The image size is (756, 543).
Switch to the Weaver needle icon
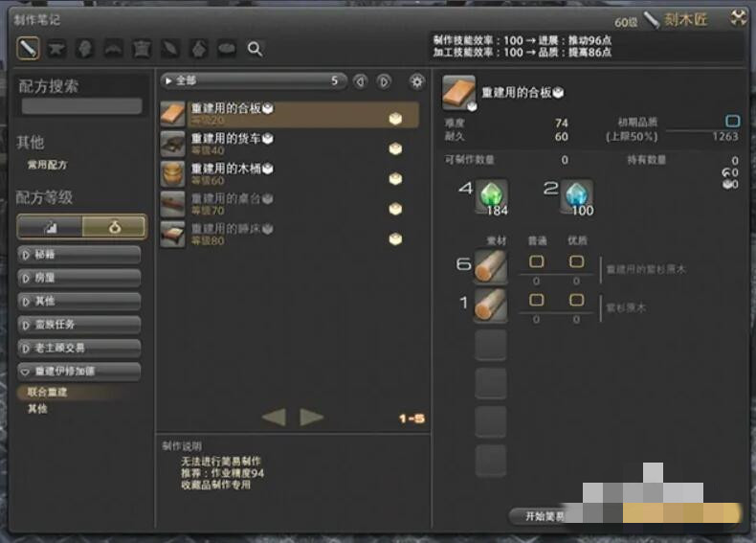coord(170,48)
